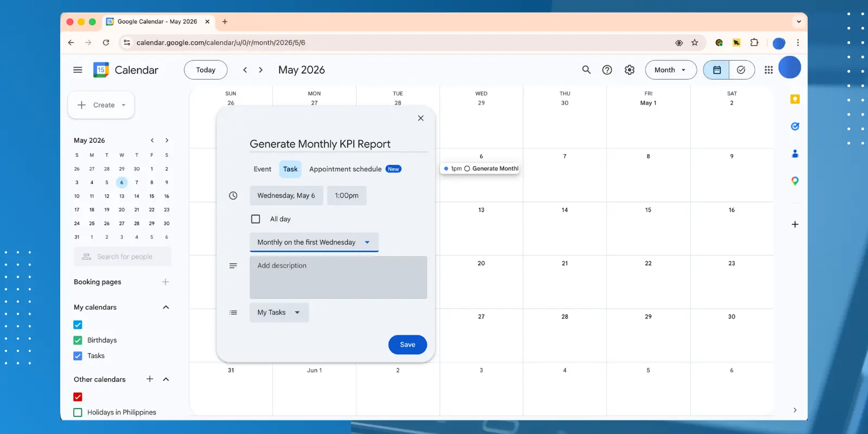The height and width of the screenshot is (434, 868).
Task: Uncheck the Birthdays calendar
Action: pos(78,340)
